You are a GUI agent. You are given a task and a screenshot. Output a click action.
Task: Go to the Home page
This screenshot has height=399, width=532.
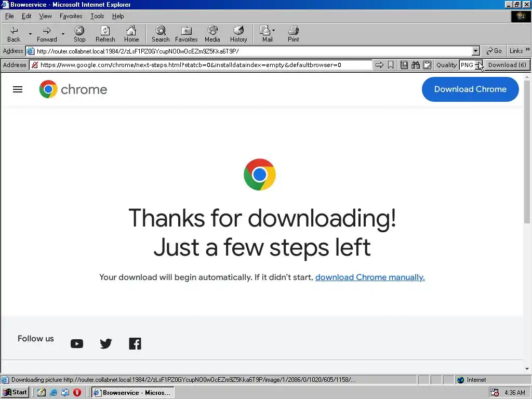coord(131,34)
